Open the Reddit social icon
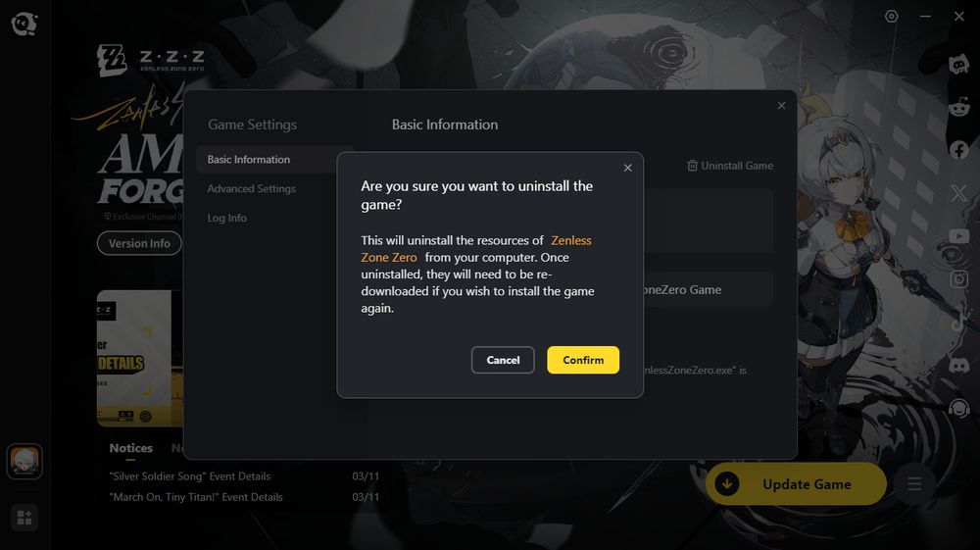This screenshot has width=980, height=550. point(958,108)
